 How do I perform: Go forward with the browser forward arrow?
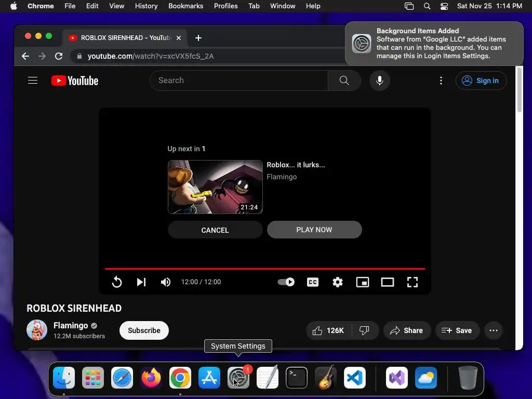point(42,56)
